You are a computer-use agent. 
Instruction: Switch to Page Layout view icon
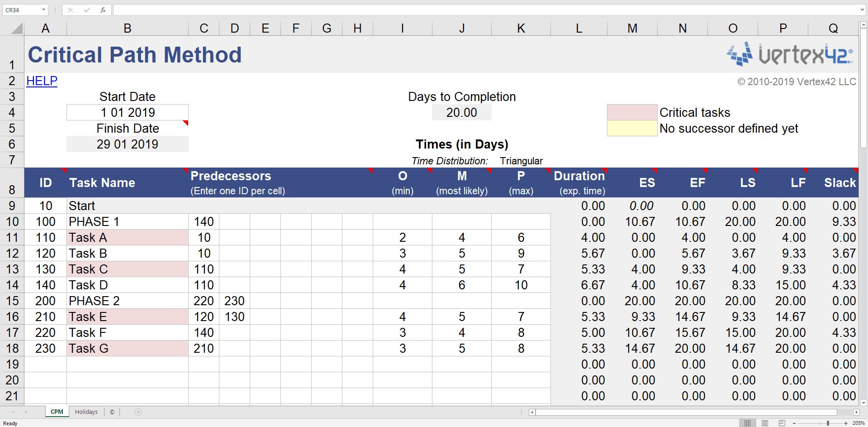[x=765, y=423]
